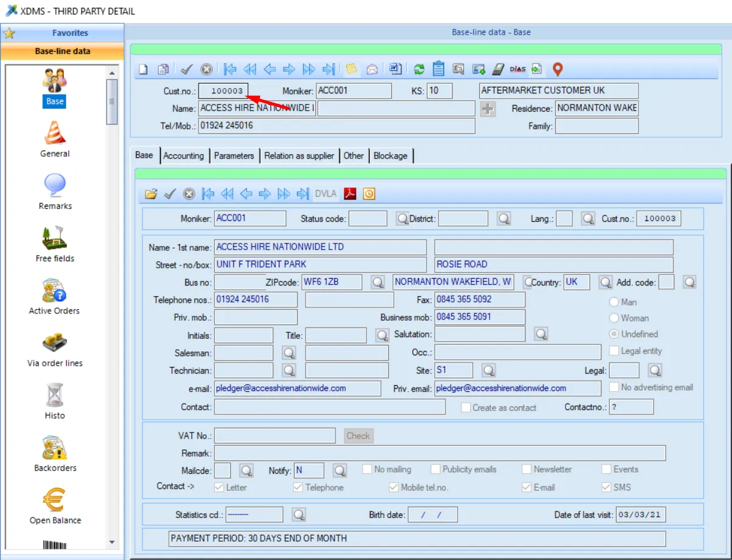Click the cancel X icon in main toolbar
Viewport: 732px width, 560px height.
pos(207,69)
